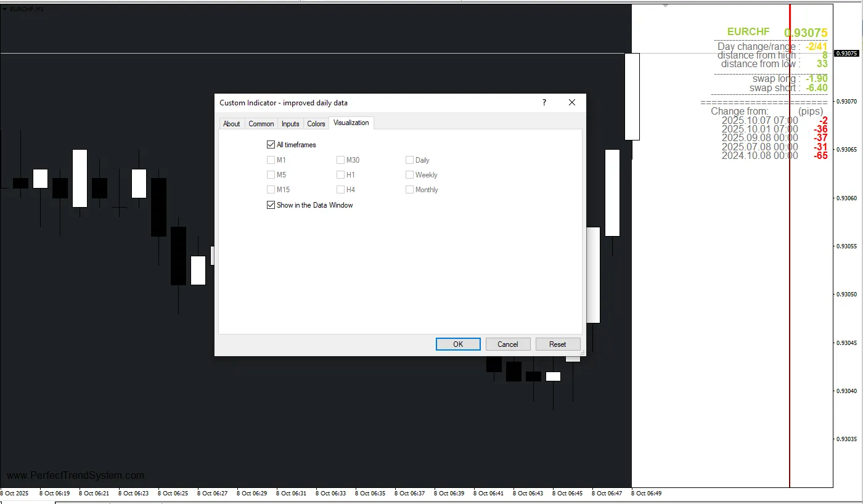Click the Reset button

[x=557, y=344]
